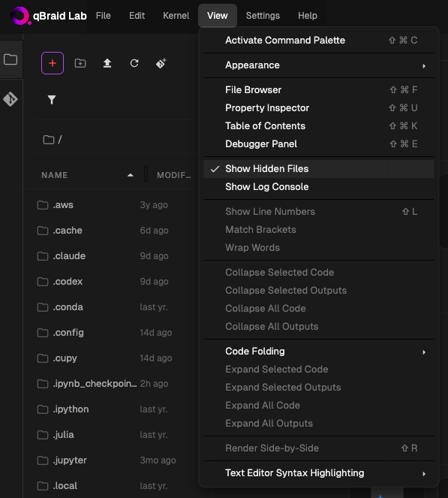Image resolution: width=448 pixels, height=498 pixels.
Task: Select Expand All Outputs
Action: click(318, 424)
